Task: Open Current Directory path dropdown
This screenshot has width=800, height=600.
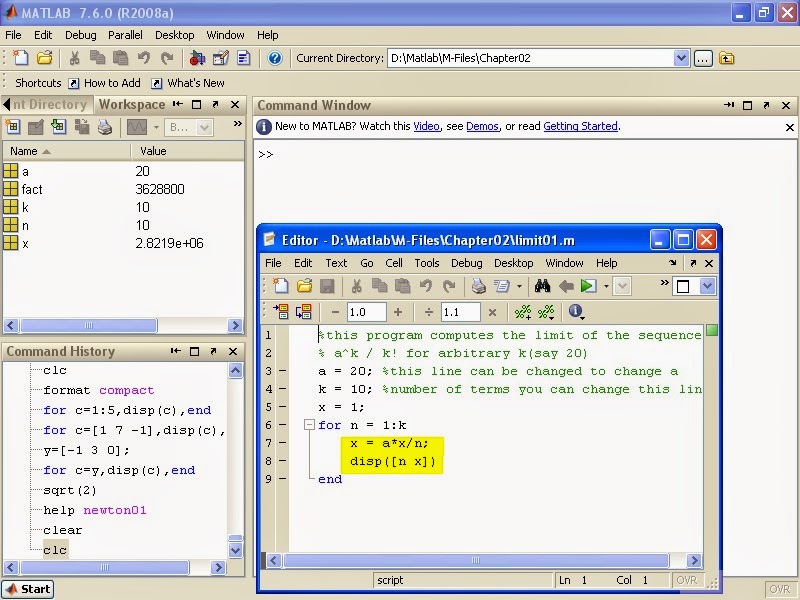Action: click(x=681, y=58)
